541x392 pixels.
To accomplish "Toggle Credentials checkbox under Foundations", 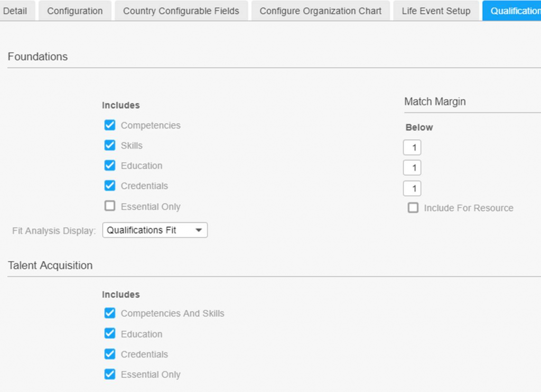I will pos(110,185).
